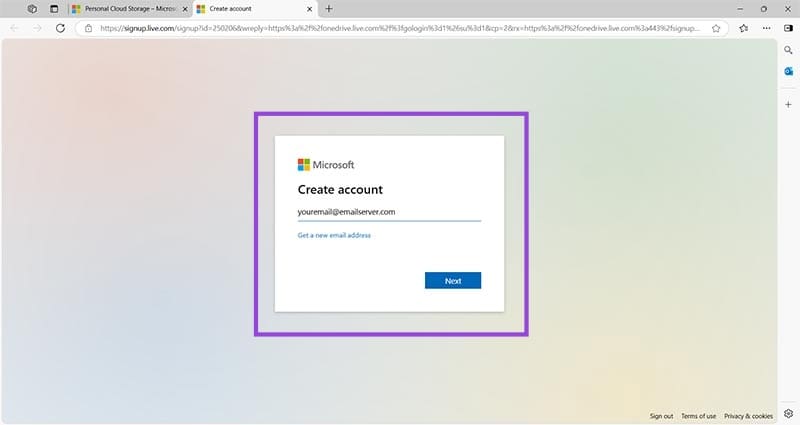Click the Microsoft logo
The image size is (800, 425).
tap(326, 165)
